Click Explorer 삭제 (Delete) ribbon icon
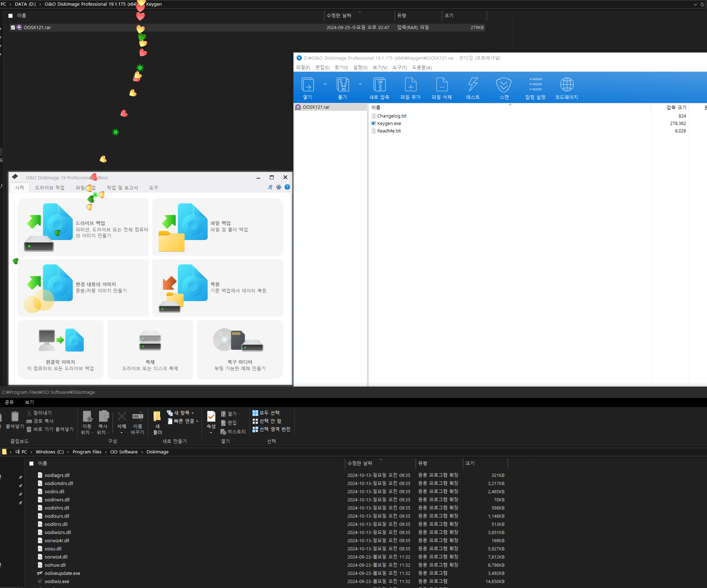This screenshot has height=588, width=707. tap(122, 416)
